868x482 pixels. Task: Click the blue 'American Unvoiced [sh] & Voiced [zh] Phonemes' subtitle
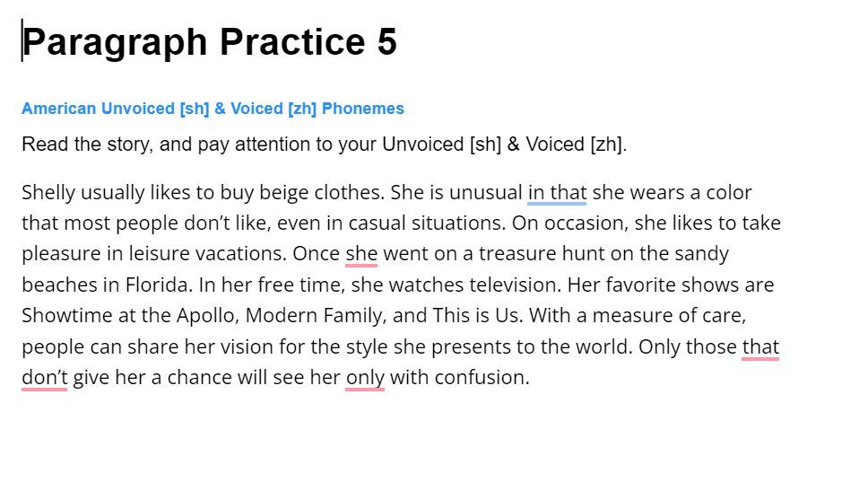click(x=213, y=109)
